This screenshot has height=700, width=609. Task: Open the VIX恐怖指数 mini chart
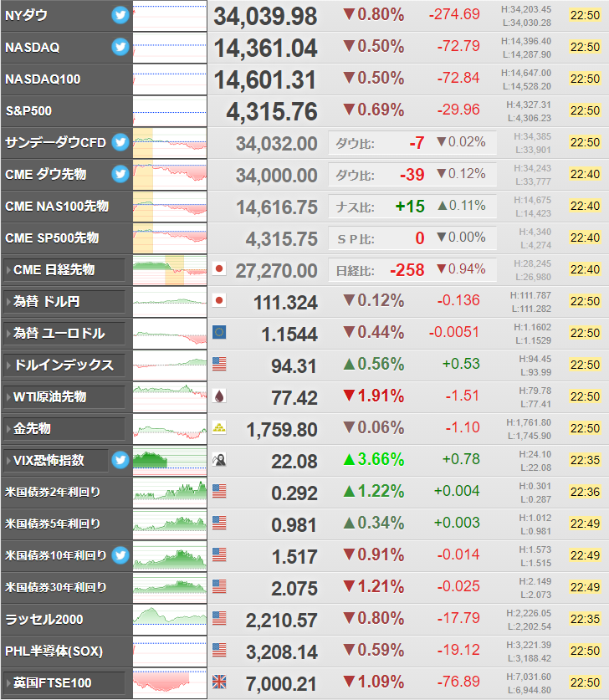tap(170, 460)
